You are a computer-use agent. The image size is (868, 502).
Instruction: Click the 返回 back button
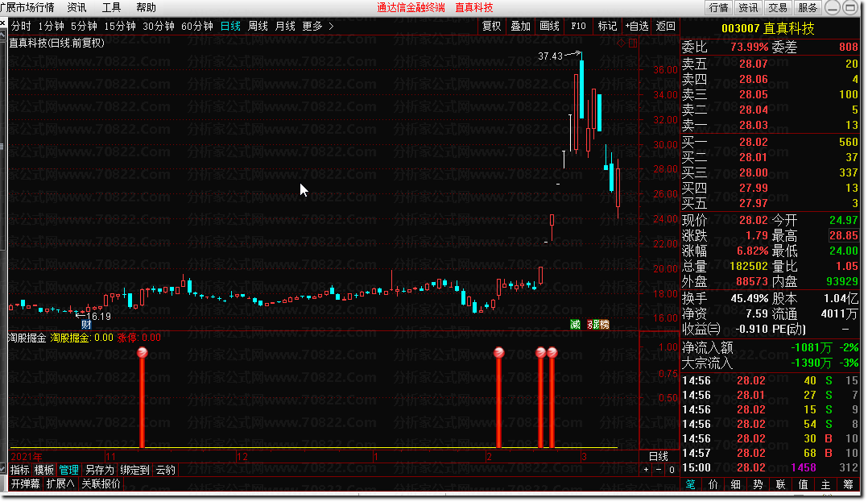click(x=665, y=26)
